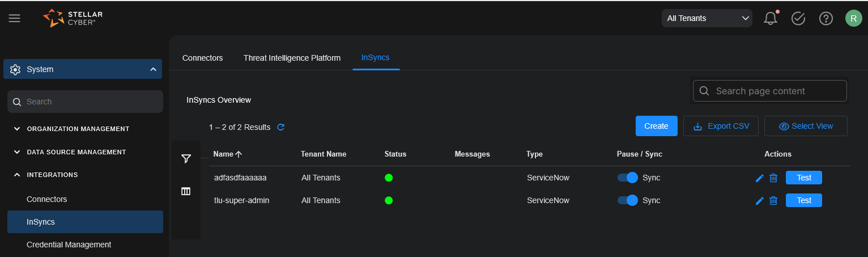Open the notifications bell
The width and height of the screenshot is (868, 257).
(770, 18)
